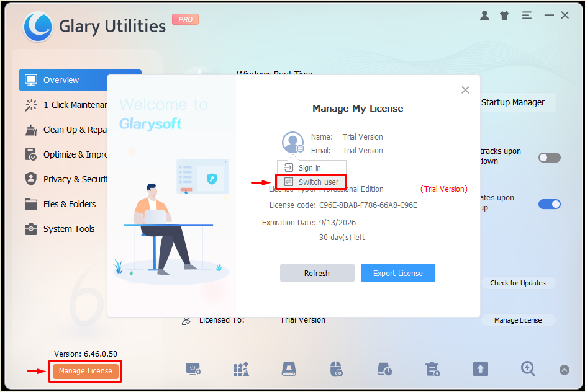Open the hamburger main menu icon
Screen dimensions: 585x392
click(x=527, y=16)
